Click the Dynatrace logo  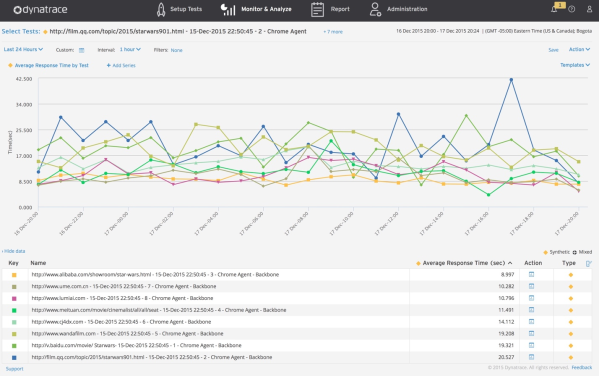tap(40, 10)
